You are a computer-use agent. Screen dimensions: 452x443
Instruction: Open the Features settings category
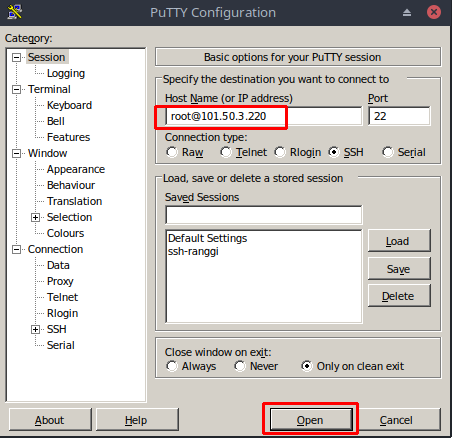point(68,137)
